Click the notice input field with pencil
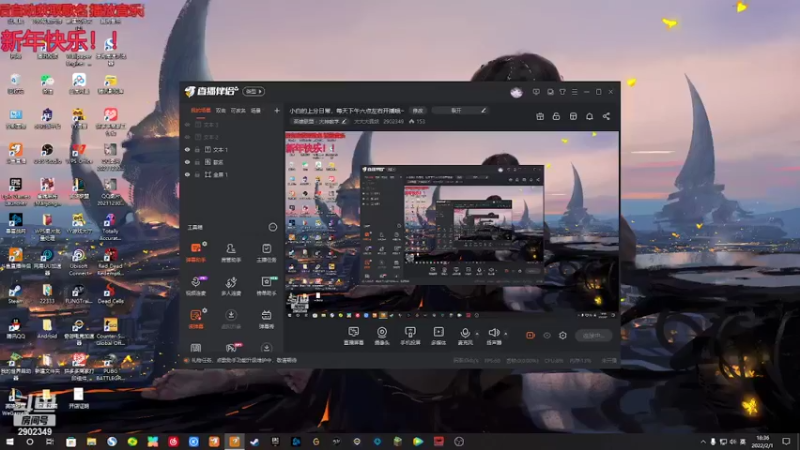 [460, 110]
